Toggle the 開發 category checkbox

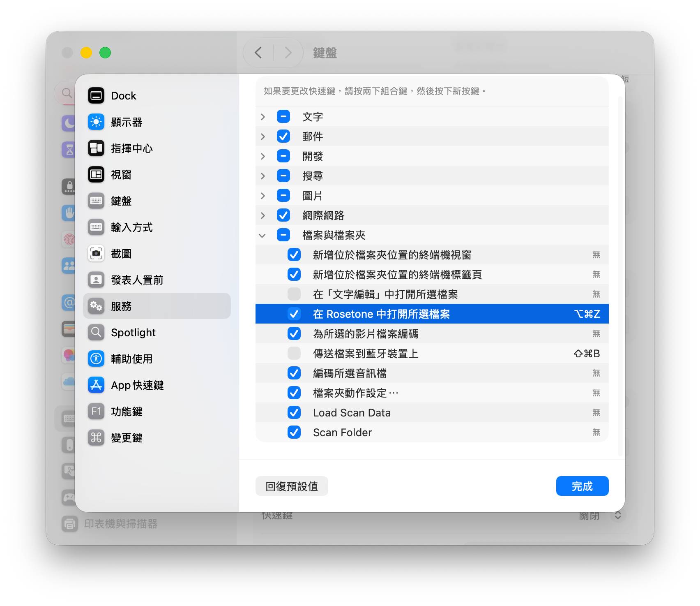(283, 156)
